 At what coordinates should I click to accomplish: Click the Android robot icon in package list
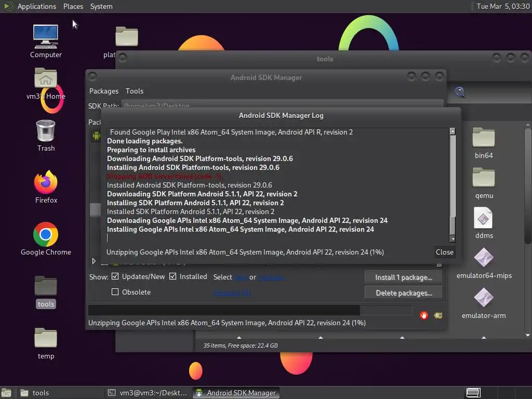tap(96, 136)
